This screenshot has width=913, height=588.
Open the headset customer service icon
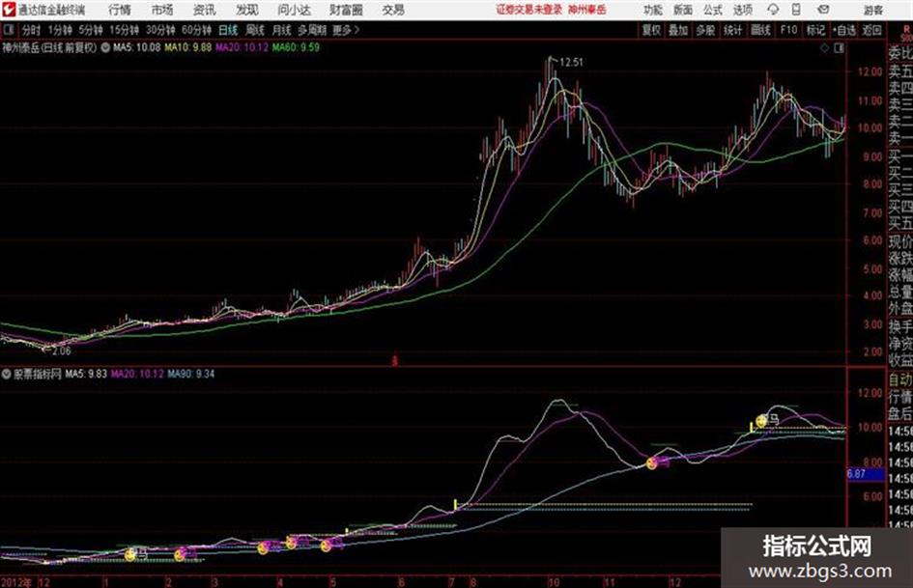coord(773,10)
